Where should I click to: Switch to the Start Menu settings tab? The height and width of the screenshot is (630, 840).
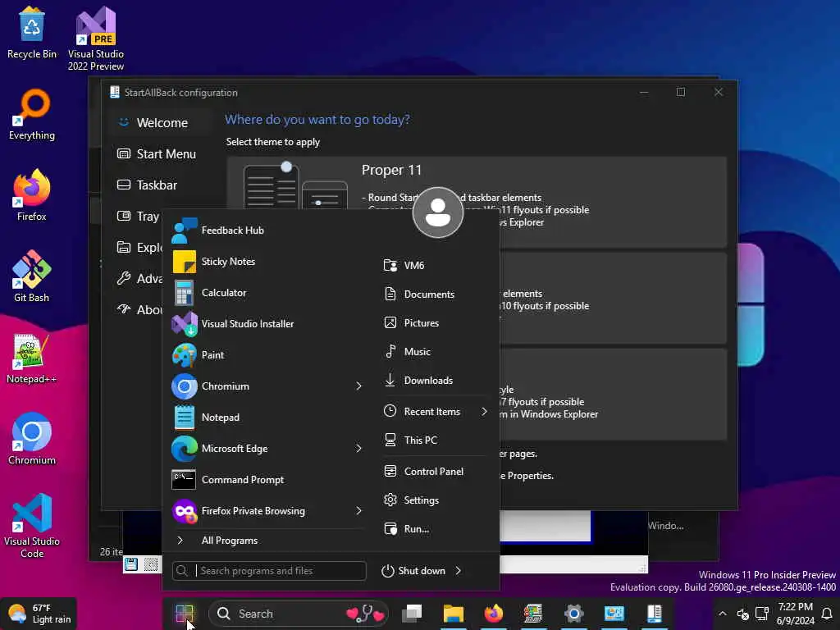click(x=162, y=153)
